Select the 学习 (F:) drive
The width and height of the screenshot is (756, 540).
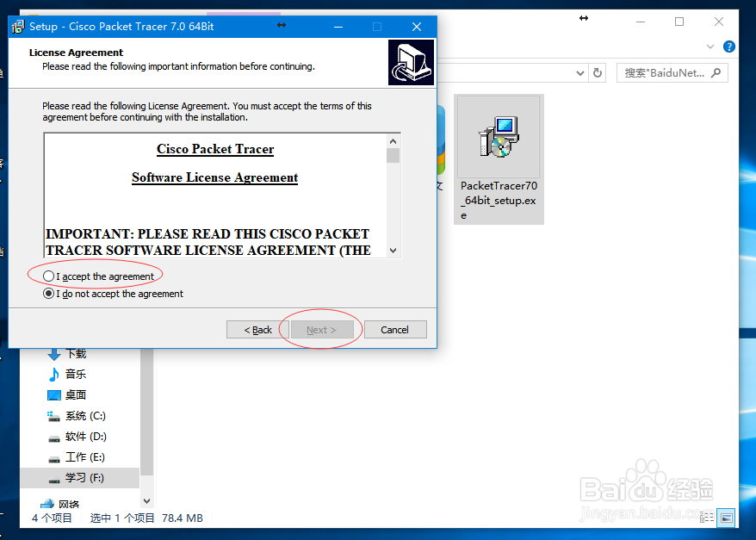click(80, 478)
